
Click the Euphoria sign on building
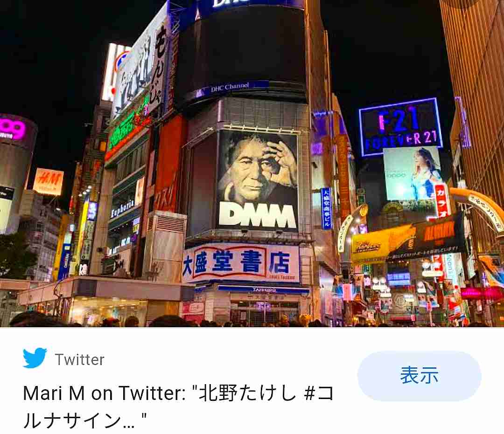[122, 210]
